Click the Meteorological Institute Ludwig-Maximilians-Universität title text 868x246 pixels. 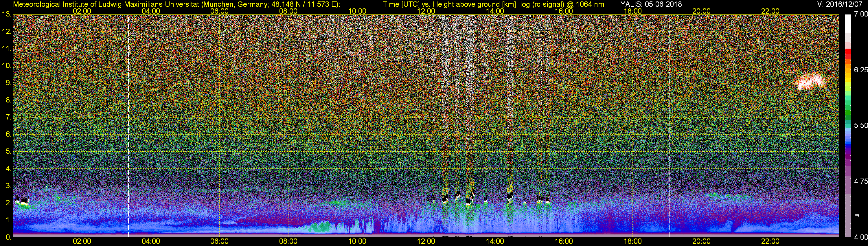click(x=176, y=4)
